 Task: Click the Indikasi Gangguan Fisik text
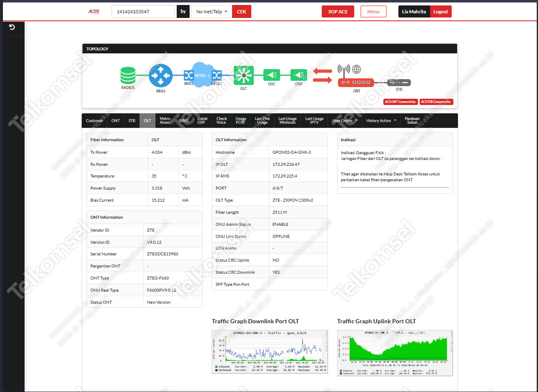(363, 153)
